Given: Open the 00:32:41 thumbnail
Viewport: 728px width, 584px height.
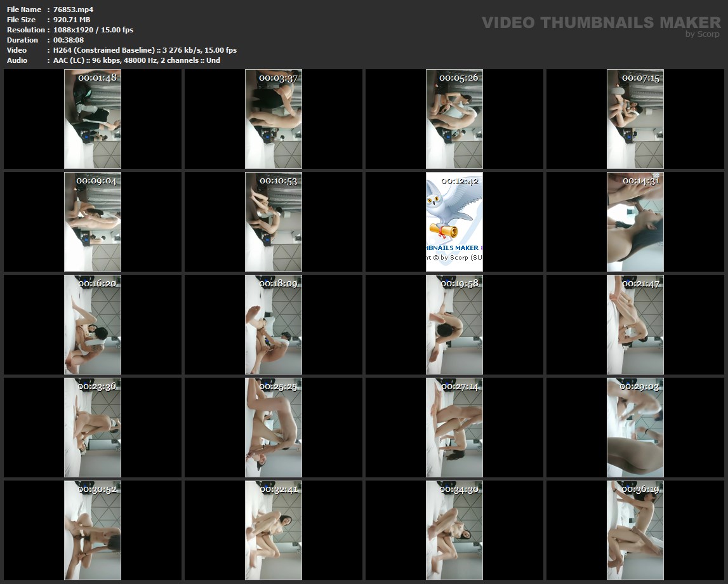Looking at the screenshot, I should coord(274,530).
